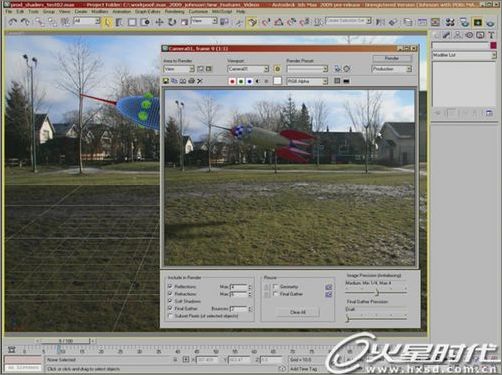Viewport: 502px width, 375px height.
Task: Open the Motion command panel tab icon
Action: (x=469, y=35)
